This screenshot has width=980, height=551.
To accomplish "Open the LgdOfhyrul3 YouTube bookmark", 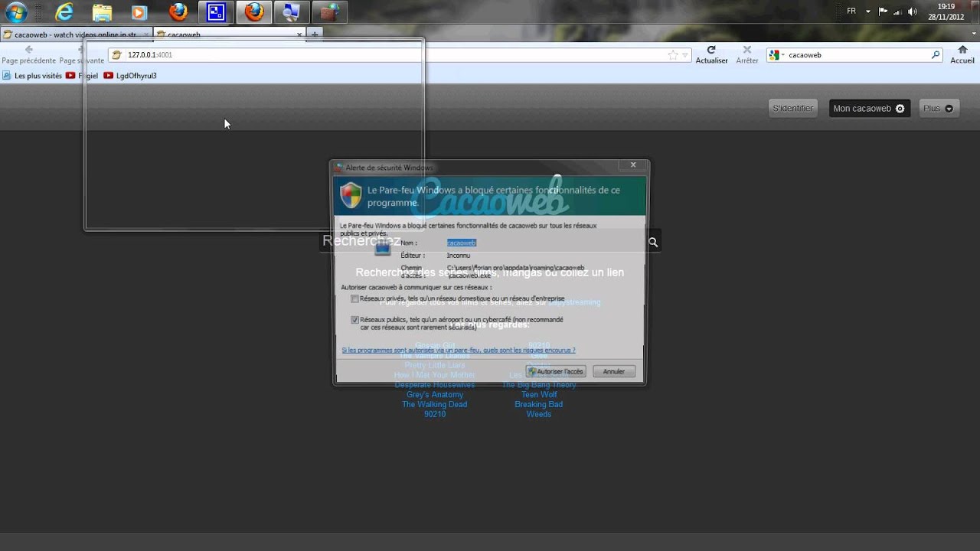I will click(130, 76).
